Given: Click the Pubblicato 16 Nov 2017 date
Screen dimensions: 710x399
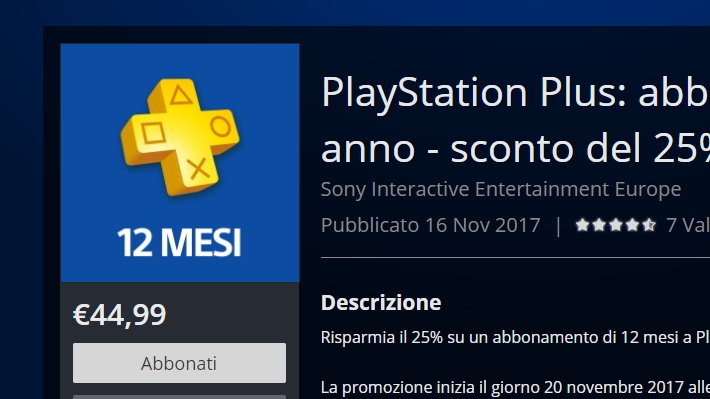Looking at the screenshot, I should [431, 225].
